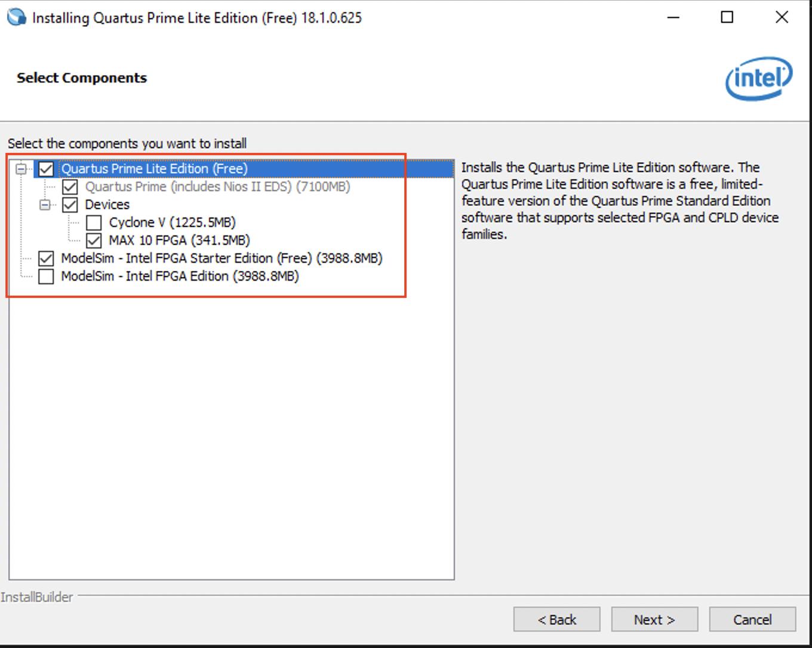
Task: Enable the Cyclone V device checkbox
Action: pos(94,223)
